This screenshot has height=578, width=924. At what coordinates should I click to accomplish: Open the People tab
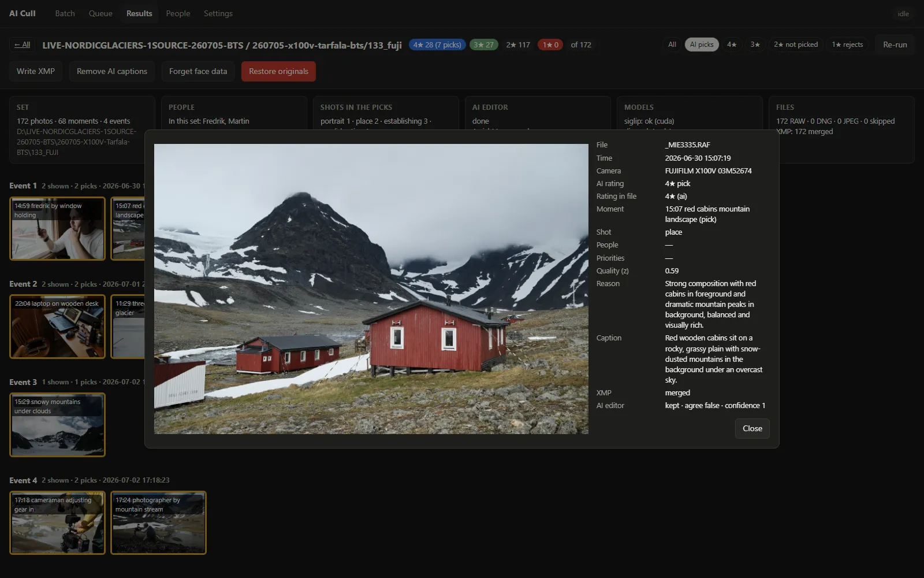[x=178, y=13]
